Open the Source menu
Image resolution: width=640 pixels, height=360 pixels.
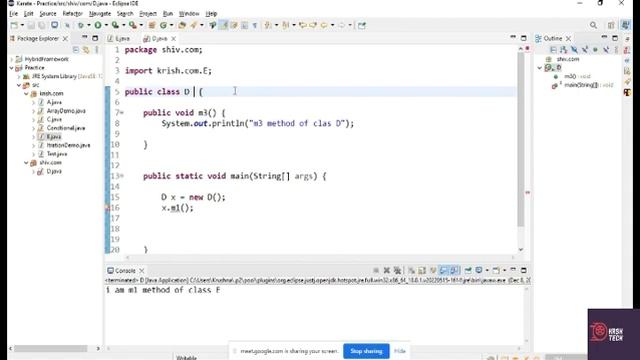(x=48, y=13)
